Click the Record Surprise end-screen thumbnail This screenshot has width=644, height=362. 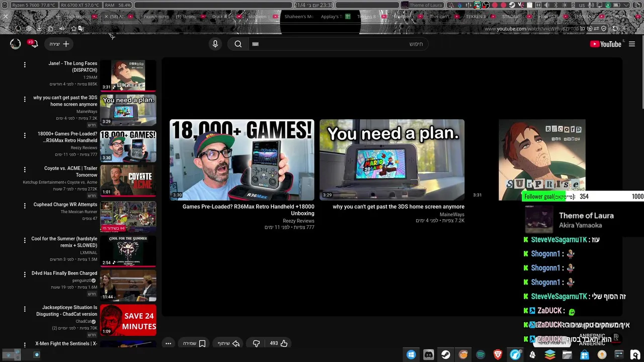click(542, 160)
